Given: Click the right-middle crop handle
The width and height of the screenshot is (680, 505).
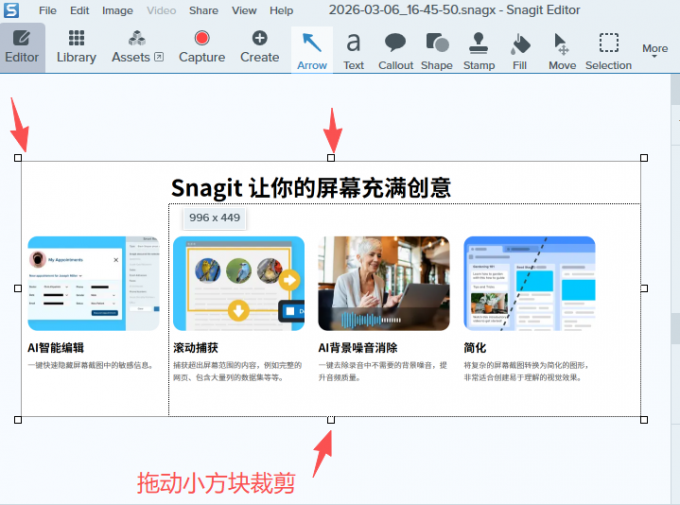Looking at the screenshot, I should click(644, 289).
